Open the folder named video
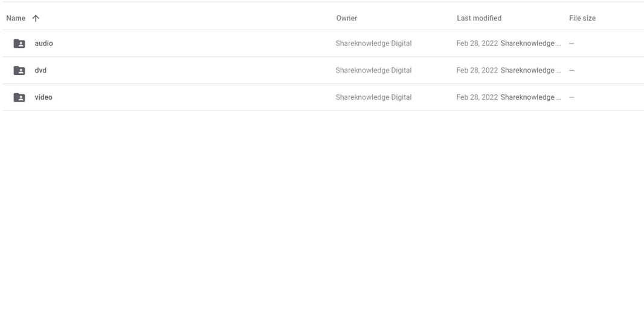Viewport: 644px width, 336px height. click(43, 97)
